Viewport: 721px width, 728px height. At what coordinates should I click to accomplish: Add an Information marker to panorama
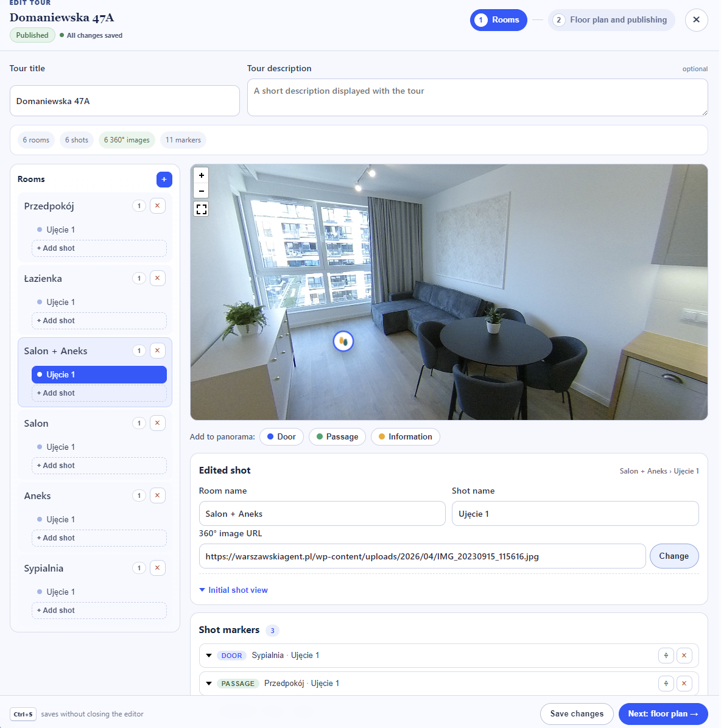coord(406,437)
